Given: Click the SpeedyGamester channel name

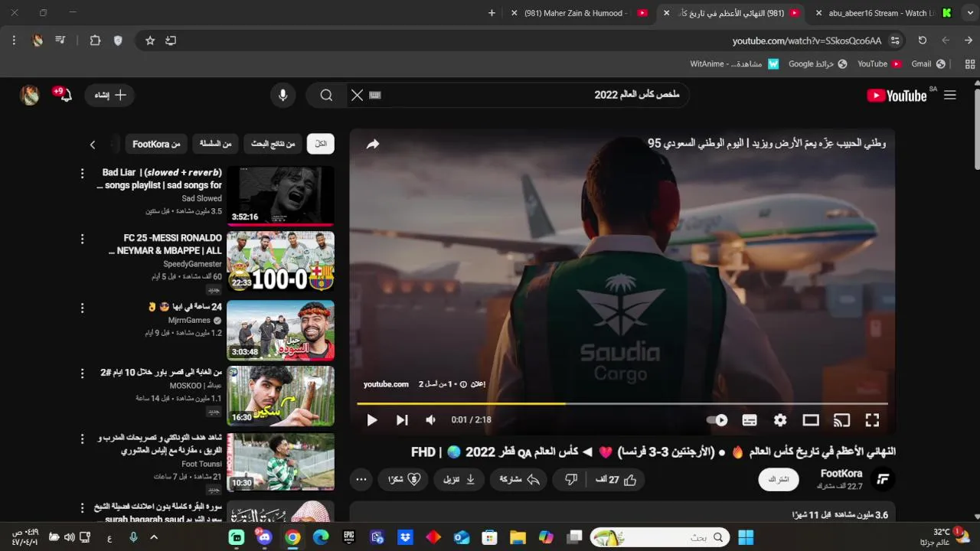Looking at the screenshot, I should tap(192, 264).
